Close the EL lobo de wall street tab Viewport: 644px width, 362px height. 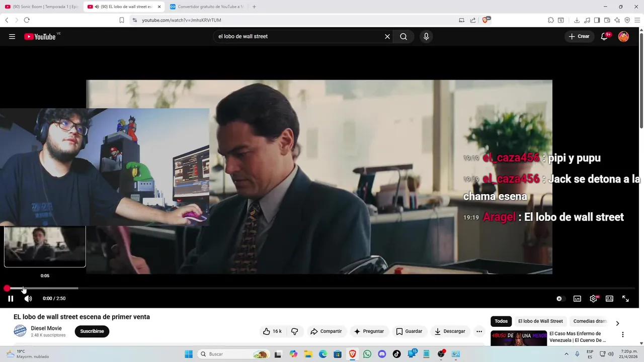(159, 7)
